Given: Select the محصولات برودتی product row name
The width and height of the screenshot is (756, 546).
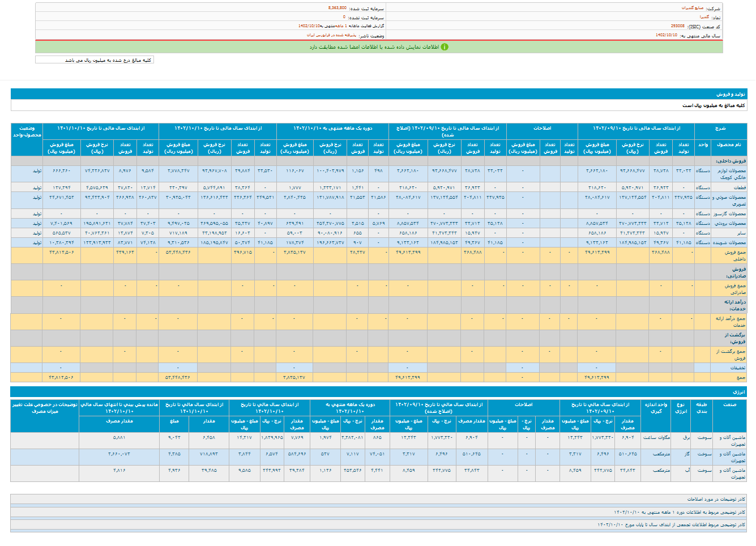Looking at the screenshot, I should point(729,224).
